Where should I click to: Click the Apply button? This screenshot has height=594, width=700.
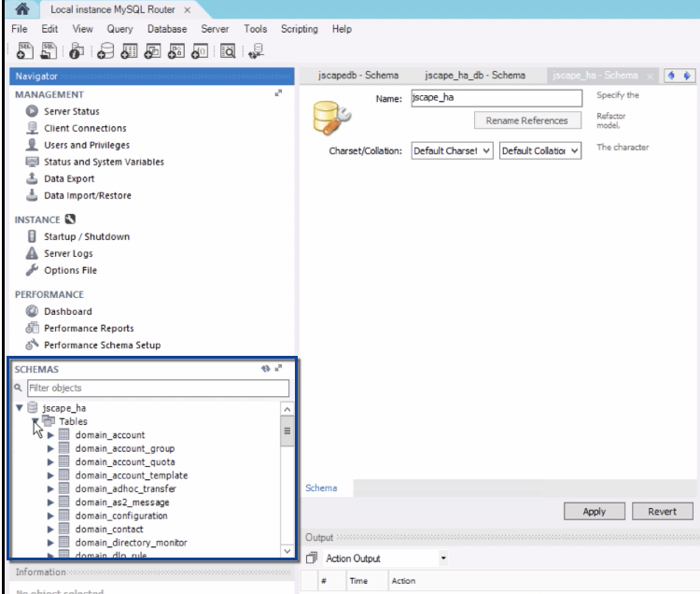click(595, 512)
